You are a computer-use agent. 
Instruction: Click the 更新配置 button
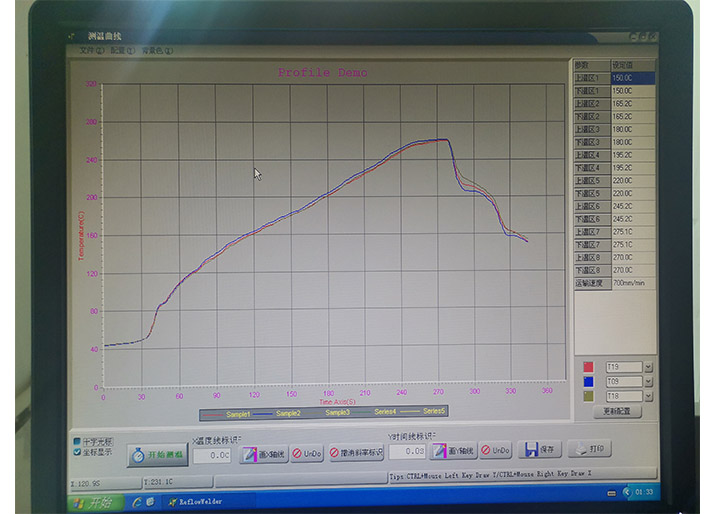click(618, 411)
